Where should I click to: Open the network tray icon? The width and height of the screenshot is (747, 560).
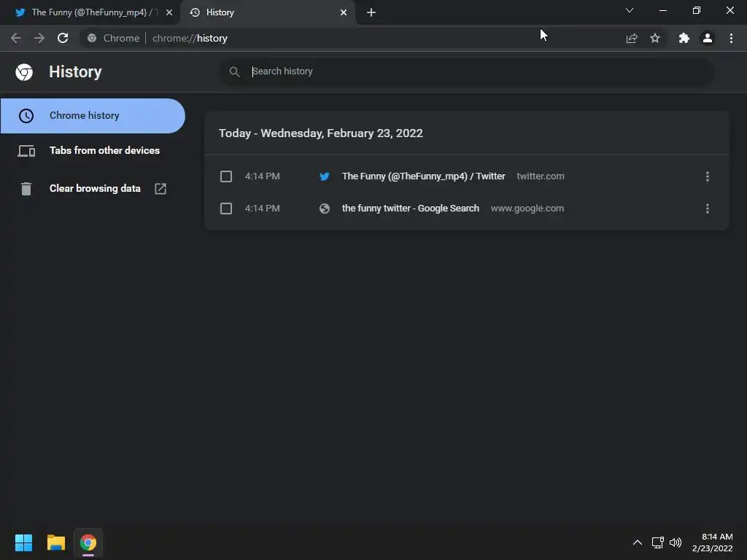coord(658,542)
